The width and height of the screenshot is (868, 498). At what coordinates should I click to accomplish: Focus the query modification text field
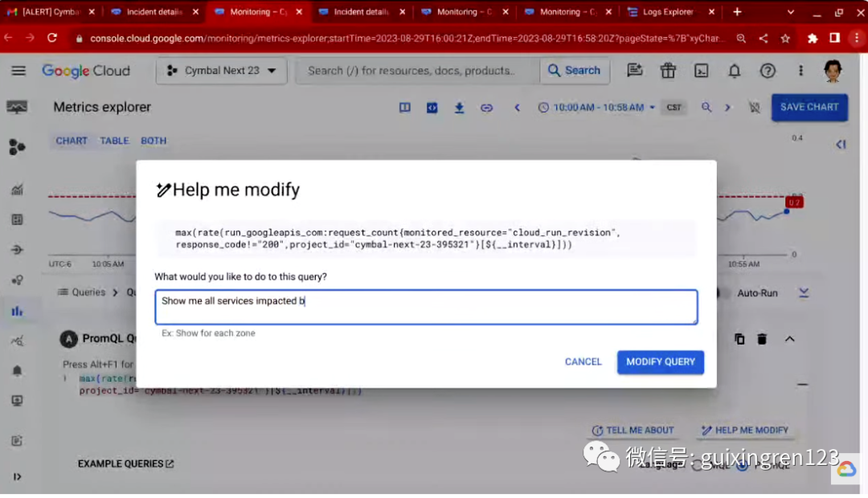click(x=426, y=307)
